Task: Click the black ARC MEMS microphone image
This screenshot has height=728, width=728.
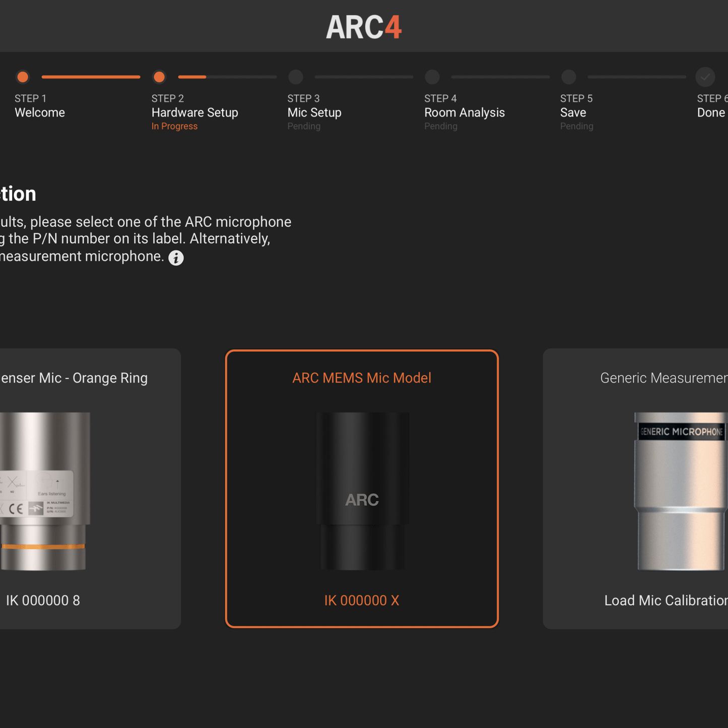Action: tap(362, 491)
